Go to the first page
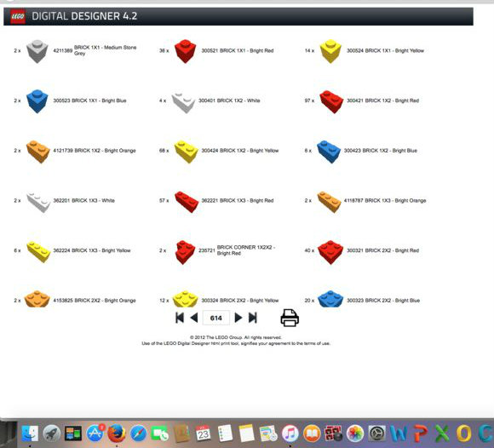Image resolution: width=494 pixels, height=448 pixels. point(180,318)
